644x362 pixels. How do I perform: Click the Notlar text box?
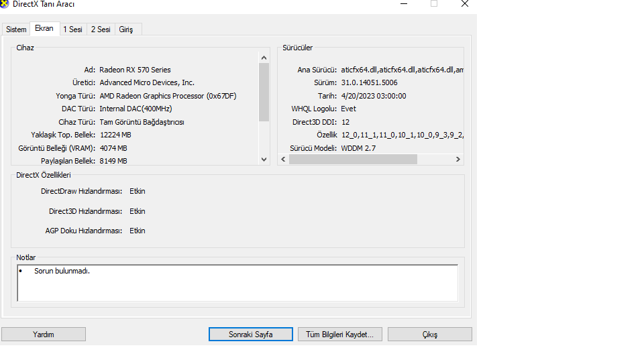click(x=237, y=283)
